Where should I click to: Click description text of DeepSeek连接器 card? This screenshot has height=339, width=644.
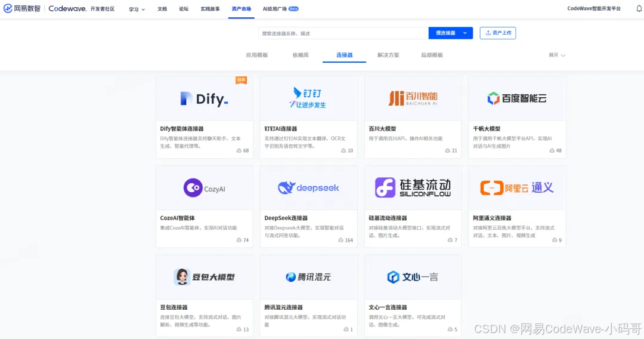[x=304, y=232]
